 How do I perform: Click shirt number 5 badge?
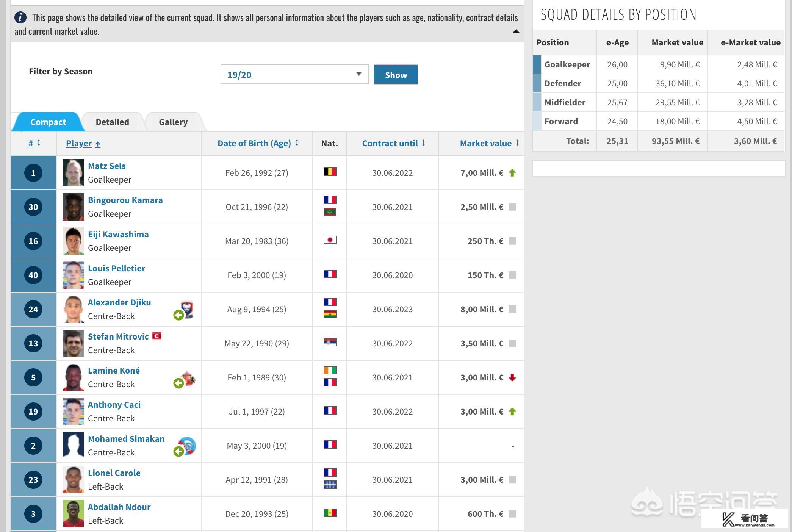coord(33,377)
